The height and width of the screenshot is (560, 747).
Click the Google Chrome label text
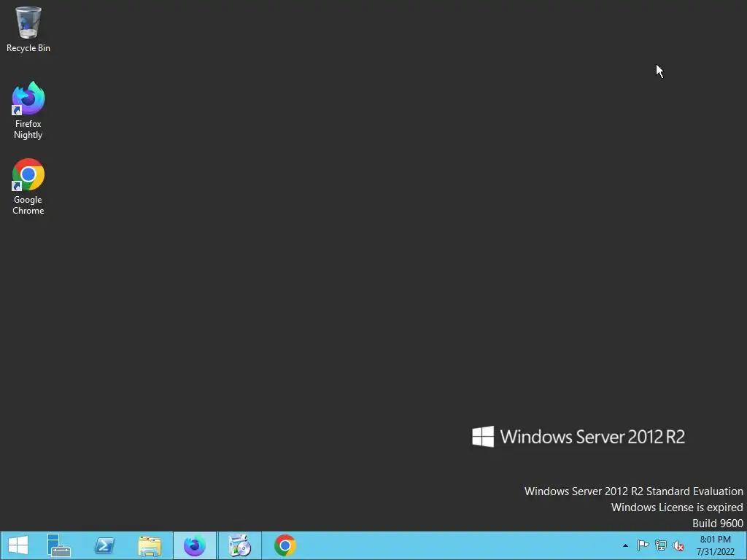click(x=28, y=205)
